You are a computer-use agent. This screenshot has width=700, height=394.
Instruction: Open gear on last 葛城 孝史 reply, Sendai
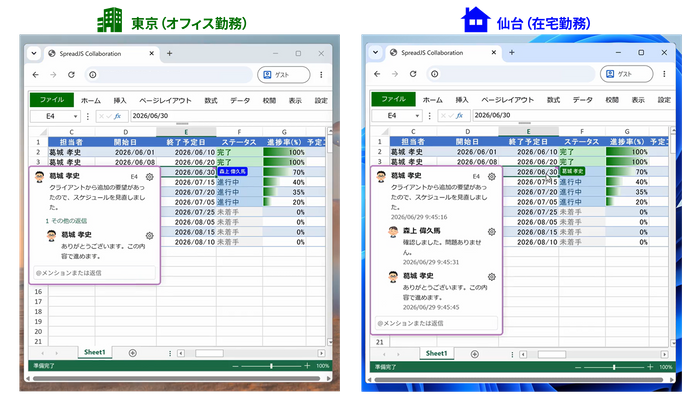(x=492, y=277)
